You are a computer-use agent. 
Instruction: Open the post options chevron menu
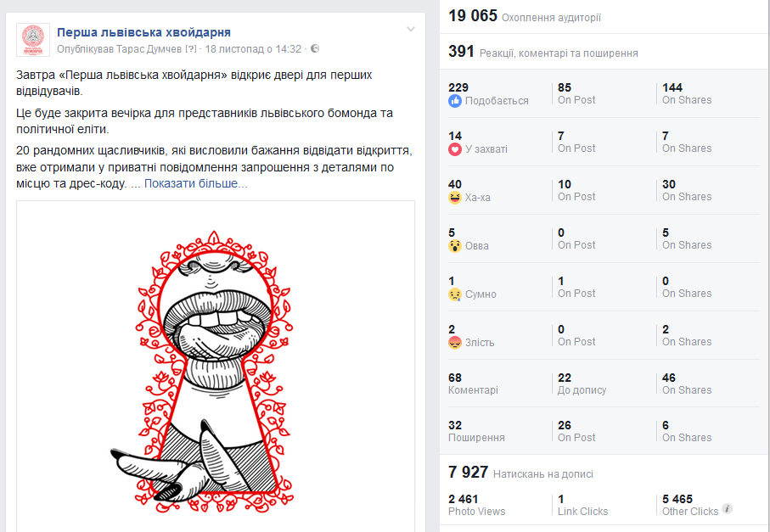tap(411, 30)
